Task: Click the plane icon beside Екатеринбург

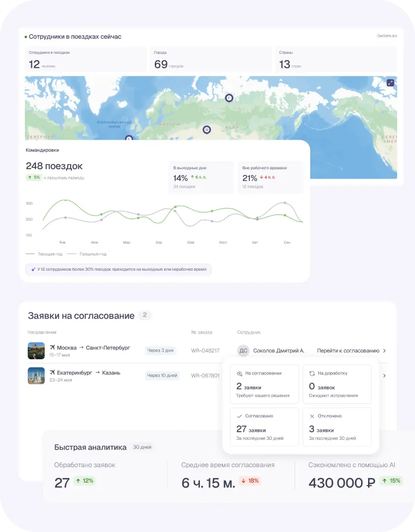Action: tap(52, 373)
